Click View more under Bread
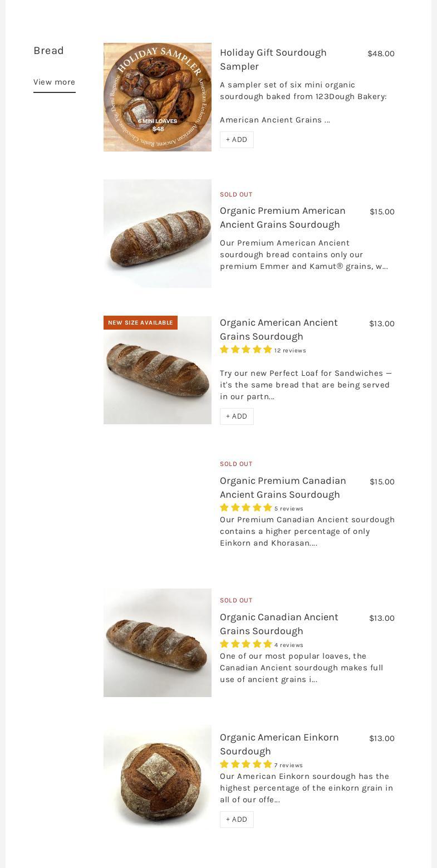Screen dimensions: 437x868 coord(54,82)
